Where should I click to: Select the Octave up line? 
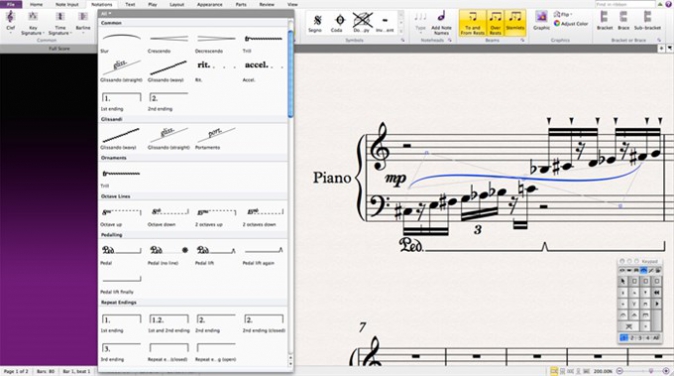click(x=121, y=216)
